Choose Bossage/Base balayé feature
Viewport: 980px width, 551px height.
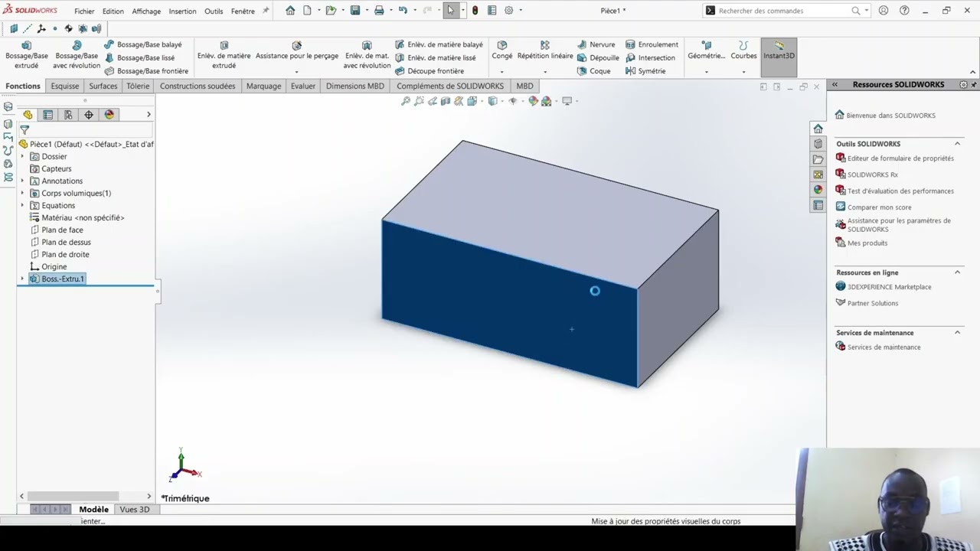(x=142, y=44)
